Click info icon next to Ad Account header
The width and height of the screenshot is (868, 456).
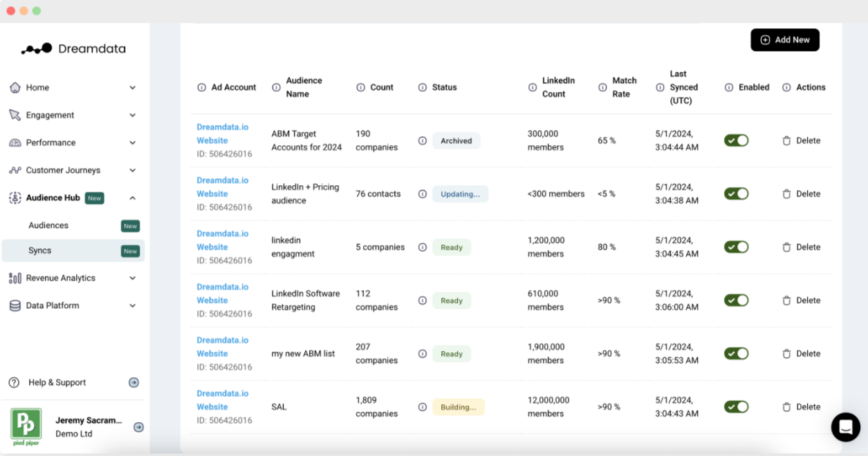pos(202,87)
